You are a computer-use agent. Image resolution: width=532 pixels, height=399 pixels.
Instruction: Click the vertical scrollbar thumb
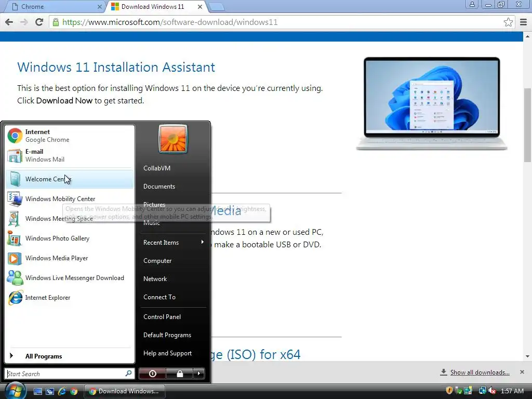(x=528, y=125)
